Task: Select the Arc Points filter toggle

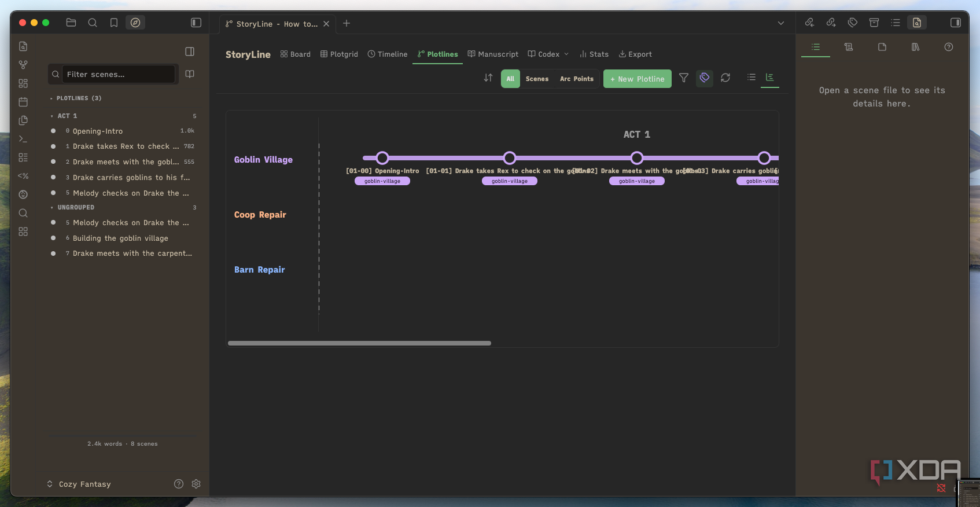Action: 577,79
